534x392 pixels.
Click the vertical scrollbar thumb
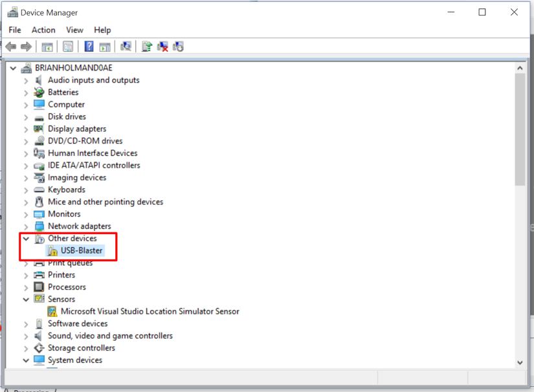click(520, 129)
